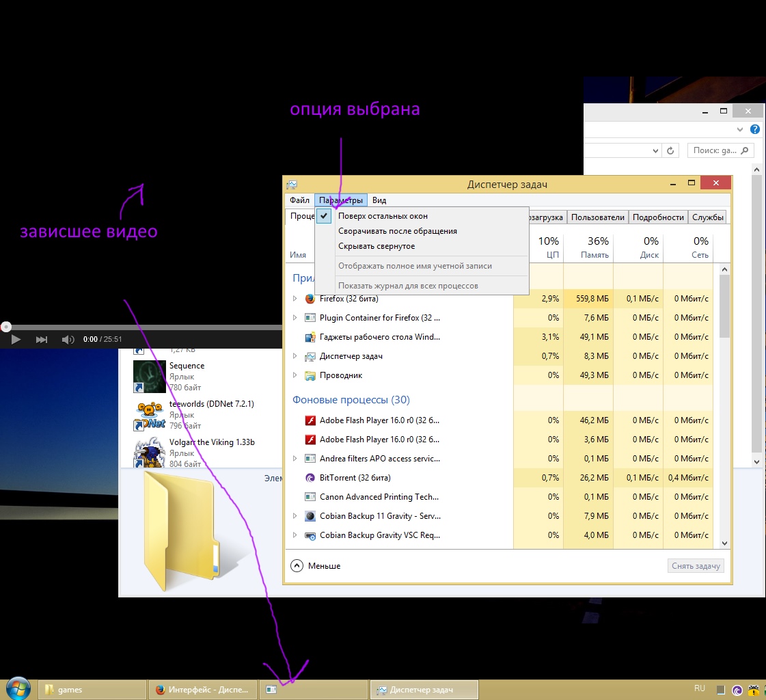766x700 pixels.
Task: Click the Explorer refresh icon
Action: (671, 150)
